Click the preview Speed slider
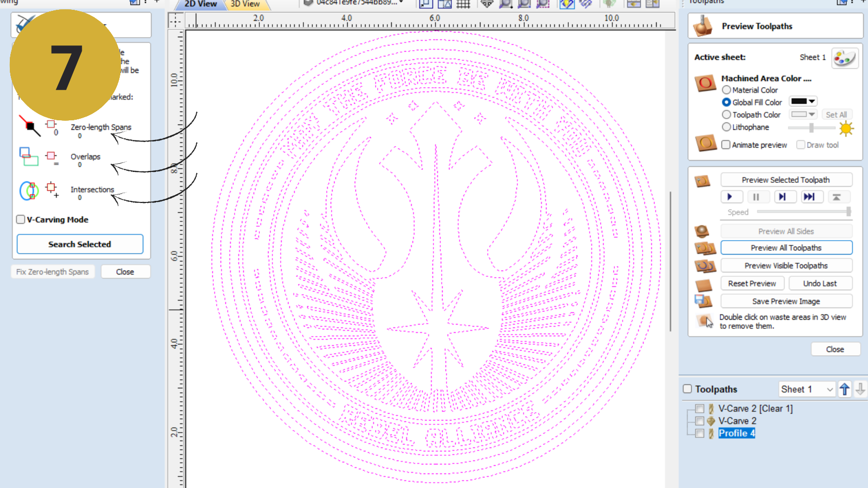The height and width of the screenshot is (488, 868). [x=804, y=212]
